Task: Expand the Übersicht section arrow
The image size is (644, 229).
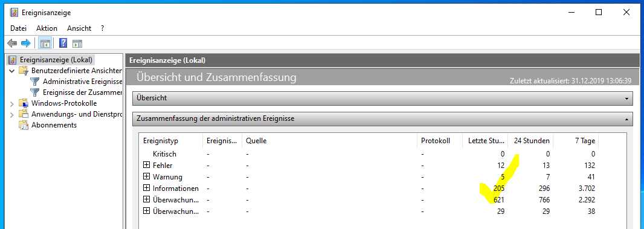Action: [626, 98]
